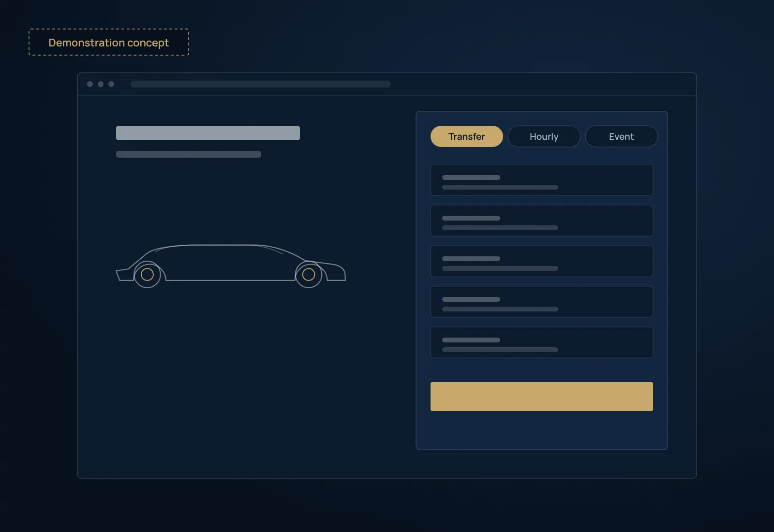Viewport: 774px width, 532px height.
Task: Select the Transfer tab
Action: coord(466,136)
